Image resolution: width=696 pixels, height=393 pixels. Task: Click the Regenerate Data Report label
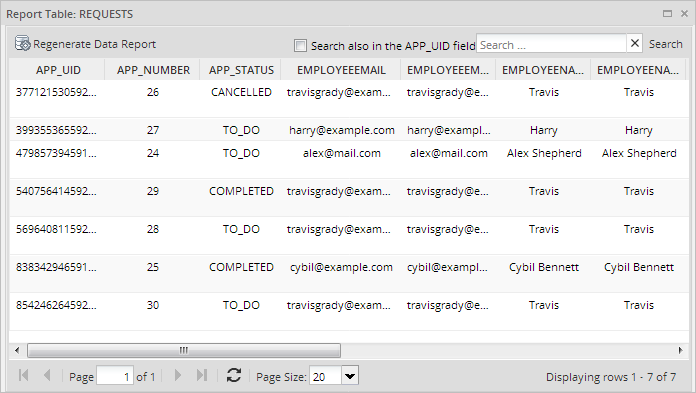point(95,44)
